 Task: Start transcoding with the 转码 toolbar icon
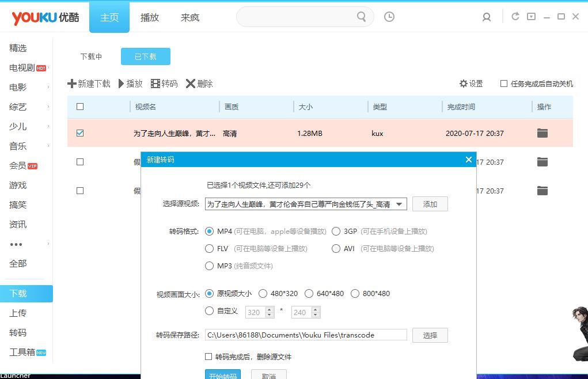pos(165,84)
